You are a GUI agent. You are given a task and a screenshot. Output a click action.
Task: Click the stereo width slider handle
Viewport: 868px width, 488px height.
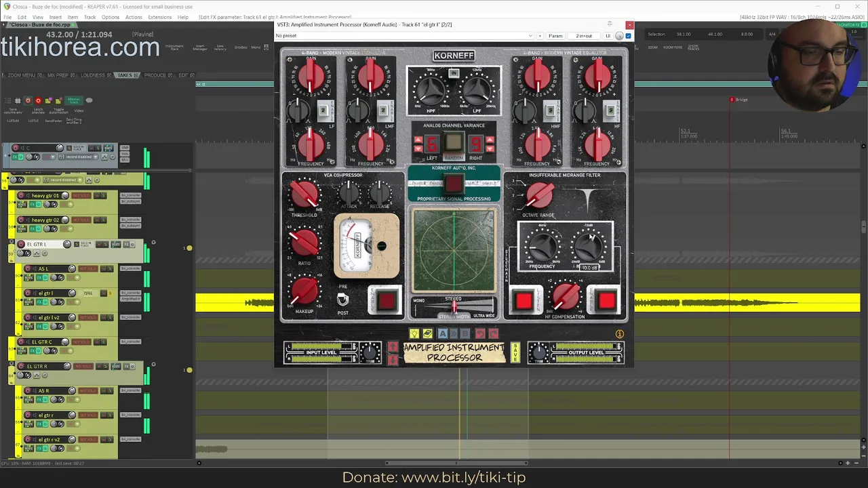454,306
